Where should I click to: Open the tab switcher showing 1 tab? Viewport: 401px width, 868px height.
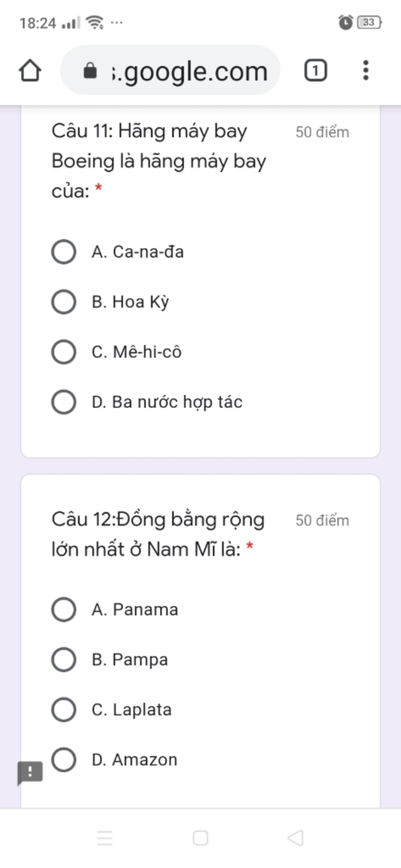(x=315, y=70)
